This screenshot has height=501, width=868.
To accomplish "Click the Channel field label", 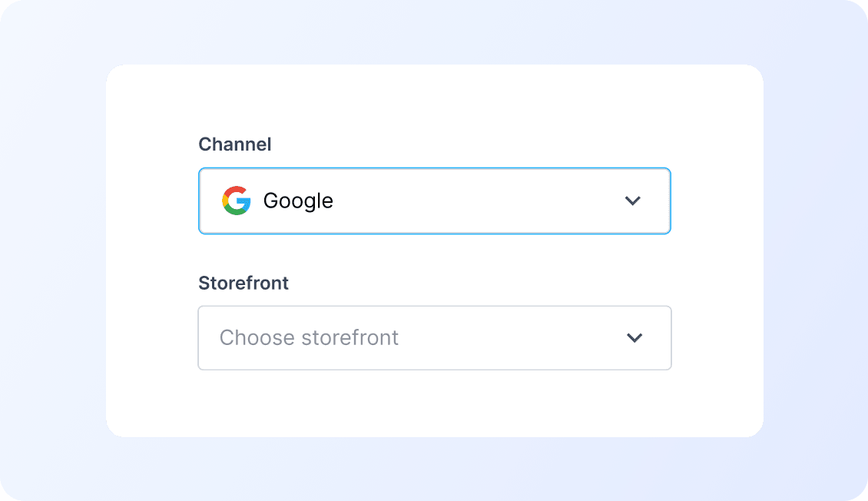I will click(x=234, y=144).
